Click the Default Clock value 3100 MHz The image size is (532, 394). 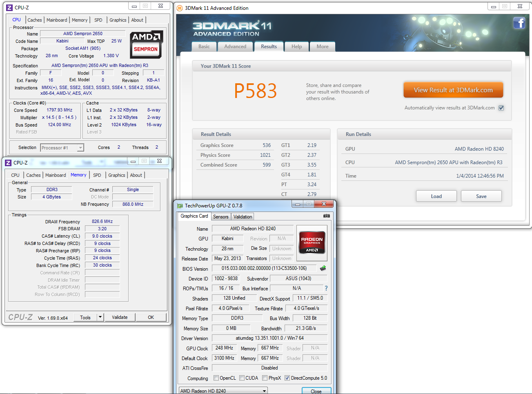(x=224, y=358)
